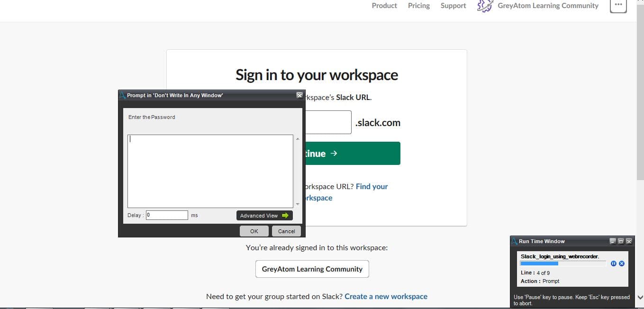Screen dimensions: 644x309
Task: Minimize the Run Time Window
Action: 613,241
